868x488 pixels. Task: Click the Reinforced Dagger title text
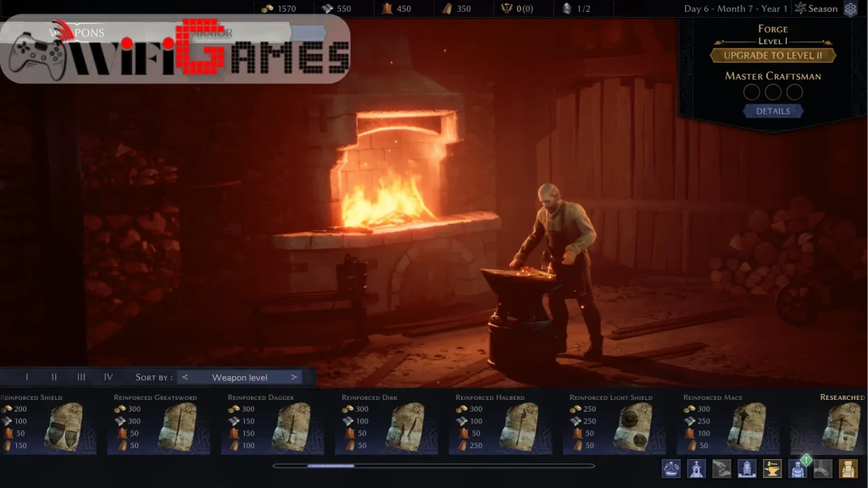click(x=261, y=397)
